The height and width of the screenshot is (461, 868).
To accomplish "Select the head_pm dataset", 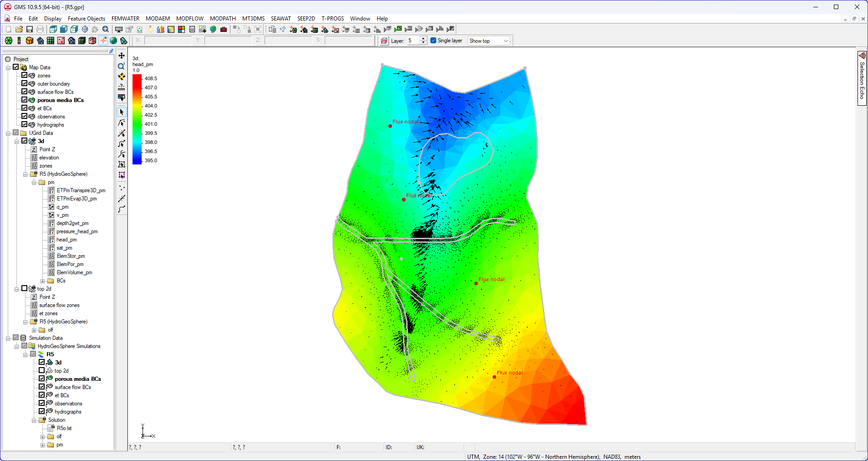I will pyautogui.click(x=66, y=240).
